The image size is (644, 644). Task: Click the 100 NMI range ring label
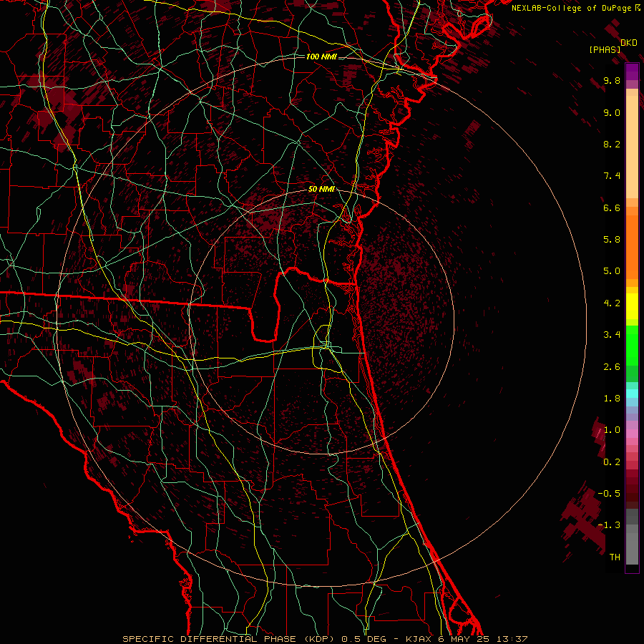click(x=321, y=57)
